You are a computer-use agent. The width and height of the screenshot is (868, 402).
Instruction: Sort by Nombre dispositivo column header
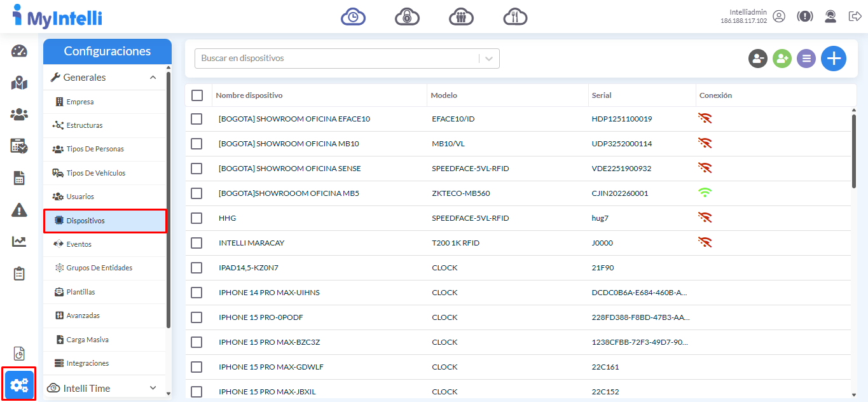(x=249, y=95)
